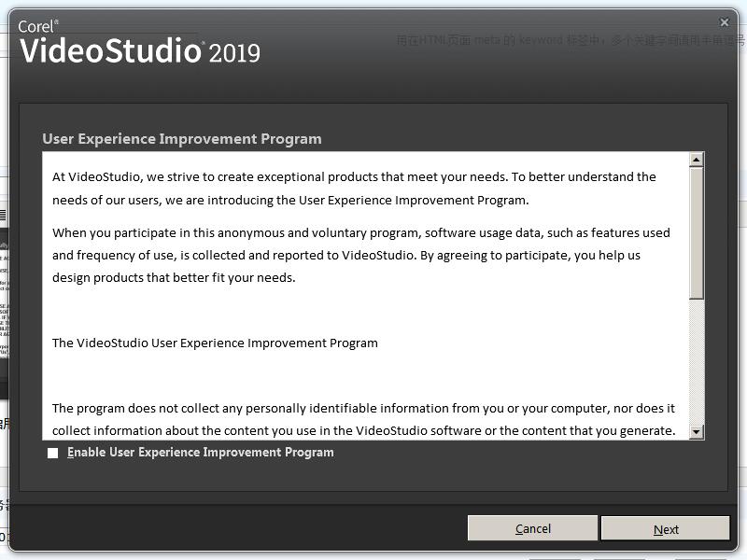Click the Corel VideoStudio 2019 logo
Screen dimensions: 747x560
[139, 42]
